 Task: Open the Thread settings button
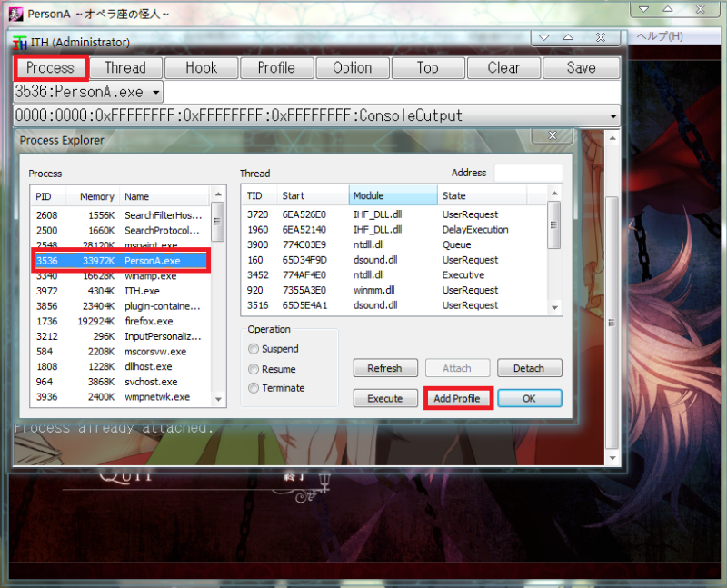pos(125,68)
